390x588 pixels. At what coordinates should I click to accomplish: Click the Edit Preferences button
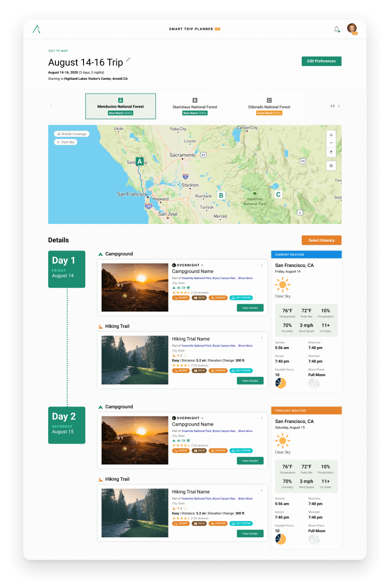click(x=321, y=61)
